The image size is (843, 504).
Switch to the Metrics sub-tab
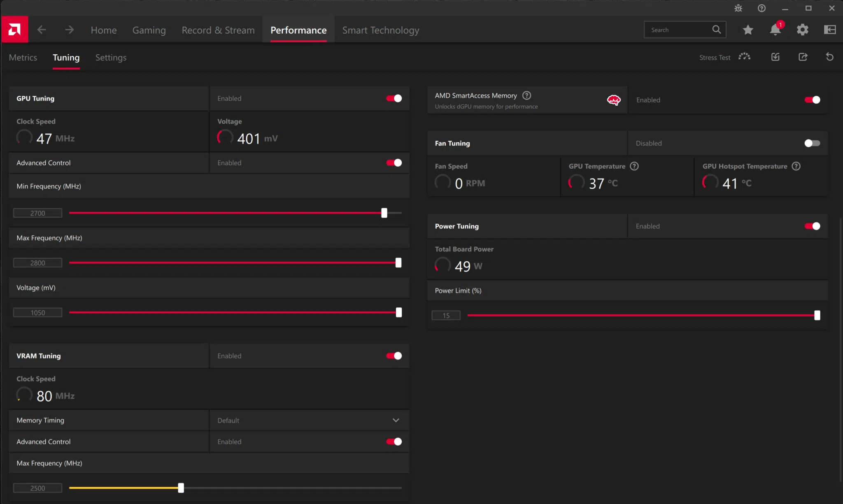click(x=23, y=58)
